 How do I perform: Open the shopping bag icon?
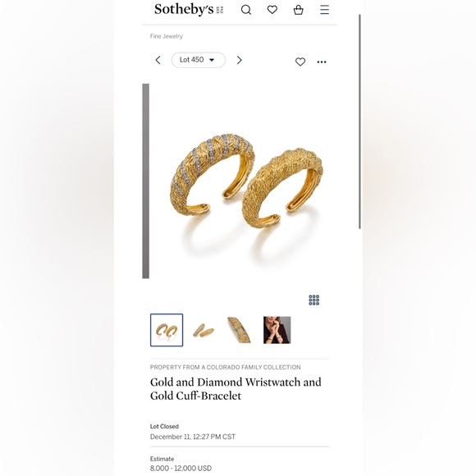(299, 10)
